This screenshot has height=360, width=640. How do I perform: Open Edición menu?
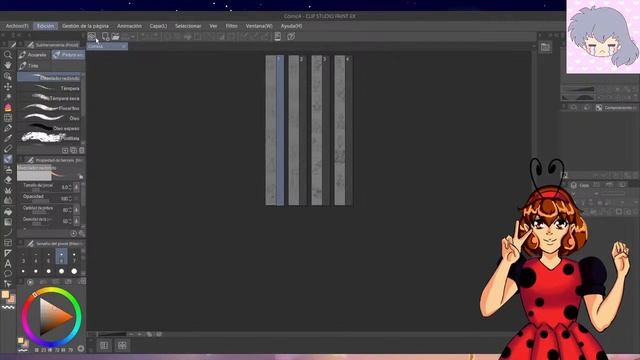(45, 26)
